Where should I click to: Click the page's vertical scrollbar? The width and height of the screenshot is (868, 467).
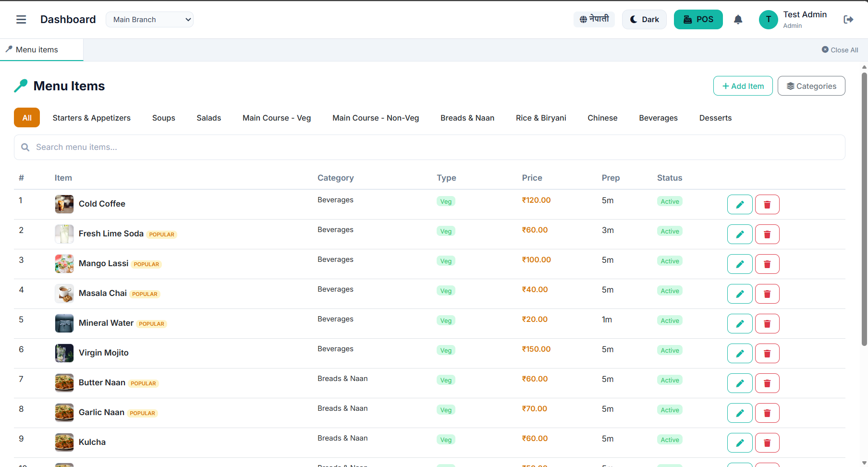tap(864, 209)
